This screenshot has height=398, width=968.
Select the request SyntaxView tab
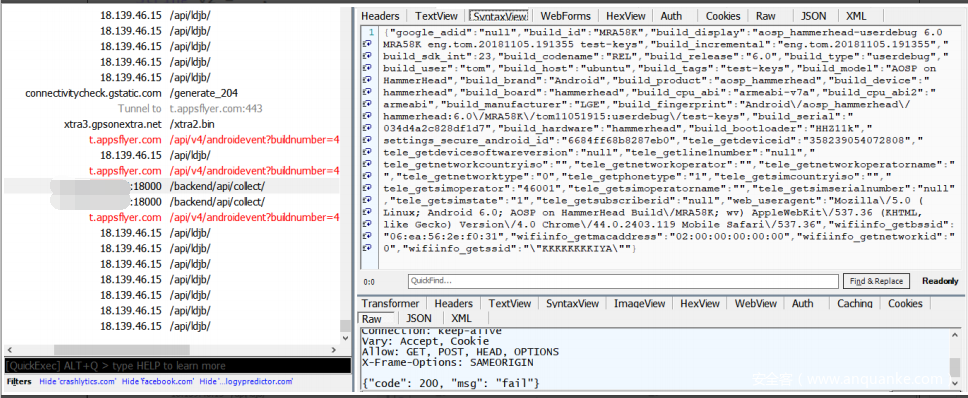point(498,17)
